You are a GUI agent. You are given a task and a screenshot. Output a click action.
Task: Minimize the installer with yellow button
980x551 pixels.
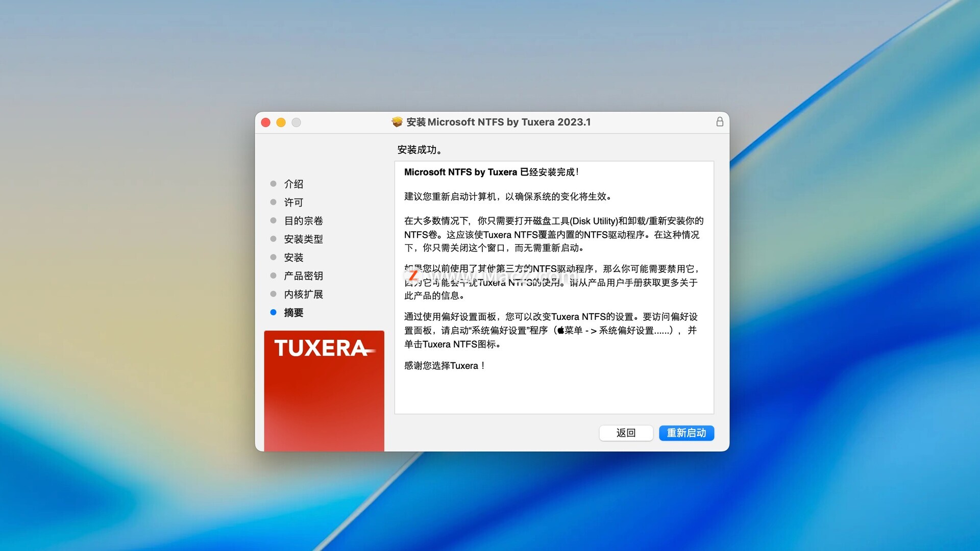tap(281, 122)
